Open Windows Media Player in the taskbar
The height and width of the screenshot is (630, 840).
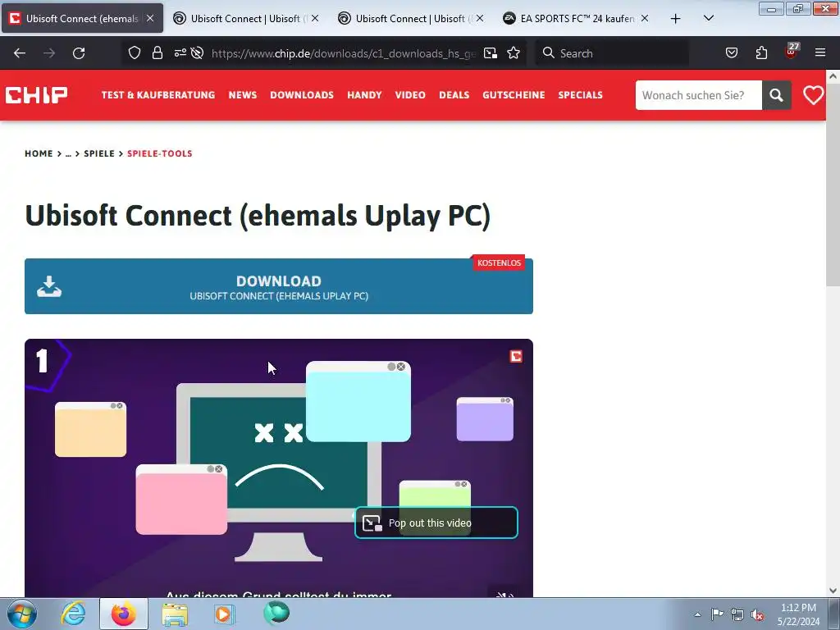224,614
